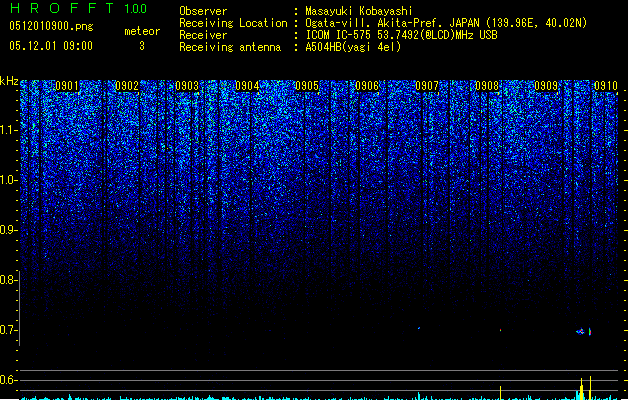Click the 0905 time marker

coord(307,86)
